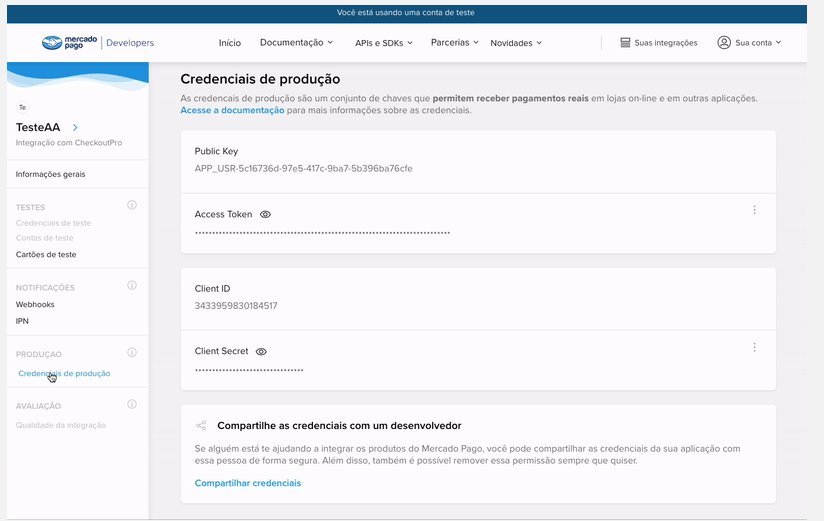Click the masked Access Token dots
Image resolution: width=824 pixels, height=521 pixels.
point(322,233)
